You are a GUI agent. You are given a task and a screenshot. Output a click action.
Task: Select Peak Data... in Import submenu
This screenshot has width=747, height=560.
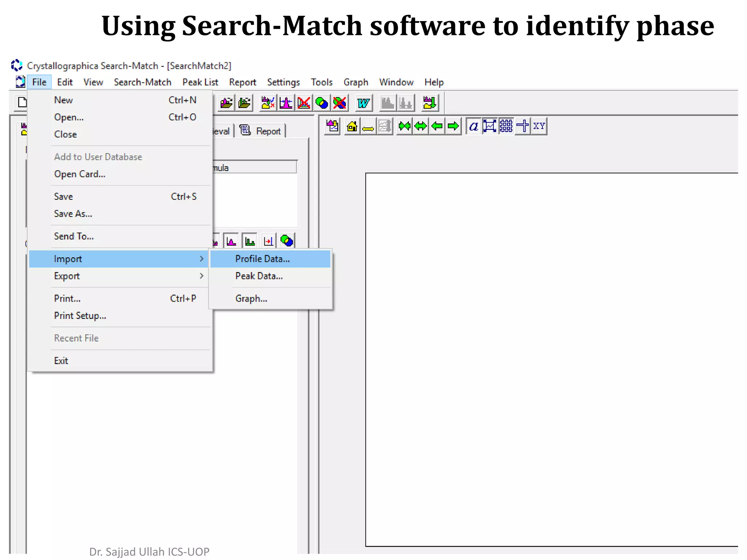[x=271, y=276]
